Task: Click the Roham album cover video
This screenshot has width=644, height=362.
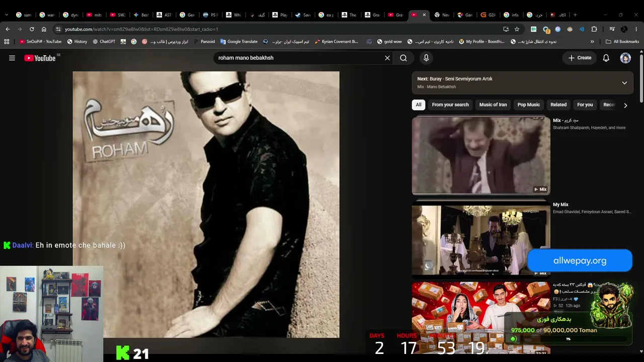Action: [206, 205]
